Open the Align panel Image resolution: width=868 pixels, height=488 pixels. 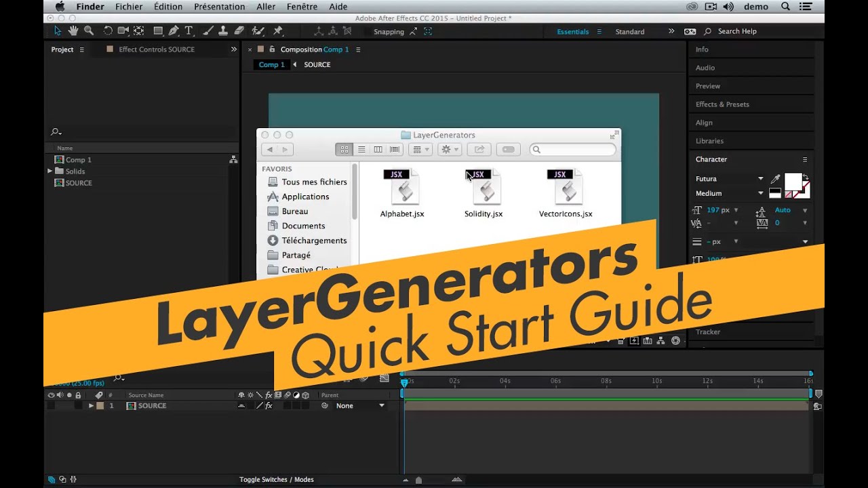(704, 123)
